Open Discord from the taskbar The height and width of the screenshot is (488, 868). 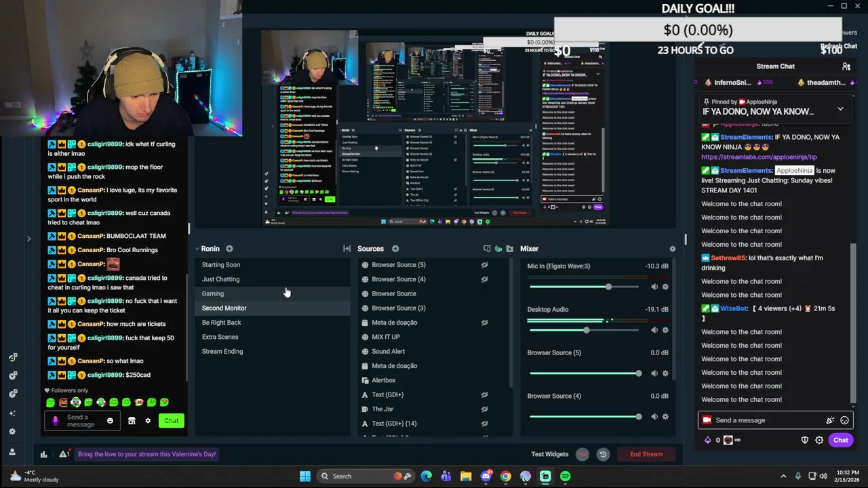pos(486,476)
